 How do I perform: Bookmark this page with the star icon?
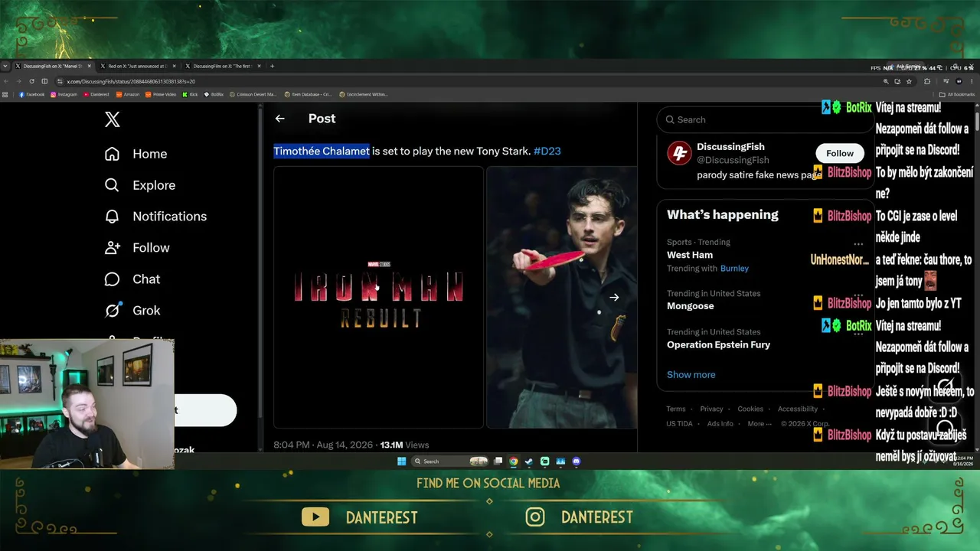(909, 81)
